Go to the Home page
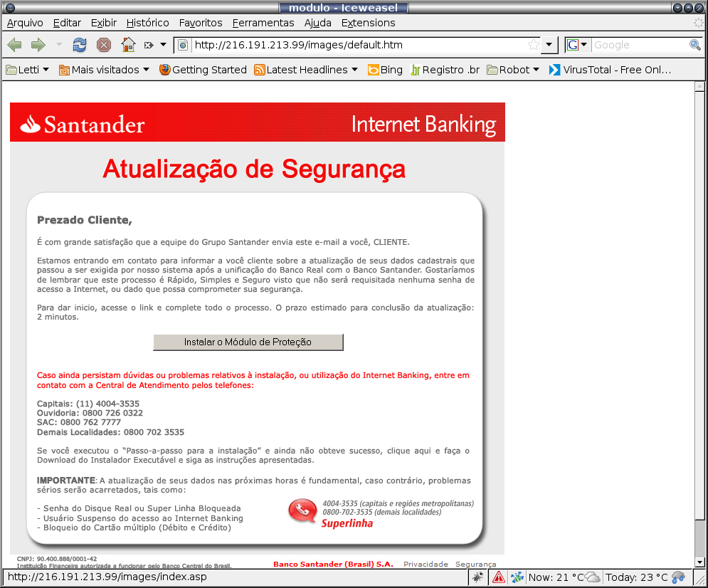 128,44
